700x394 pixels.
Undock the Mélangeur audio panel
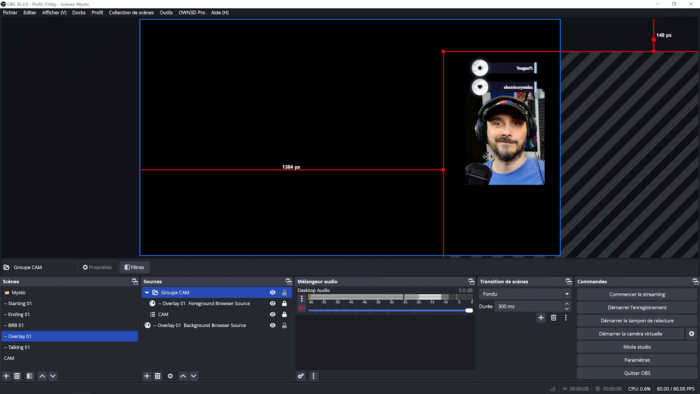point(471,282)
